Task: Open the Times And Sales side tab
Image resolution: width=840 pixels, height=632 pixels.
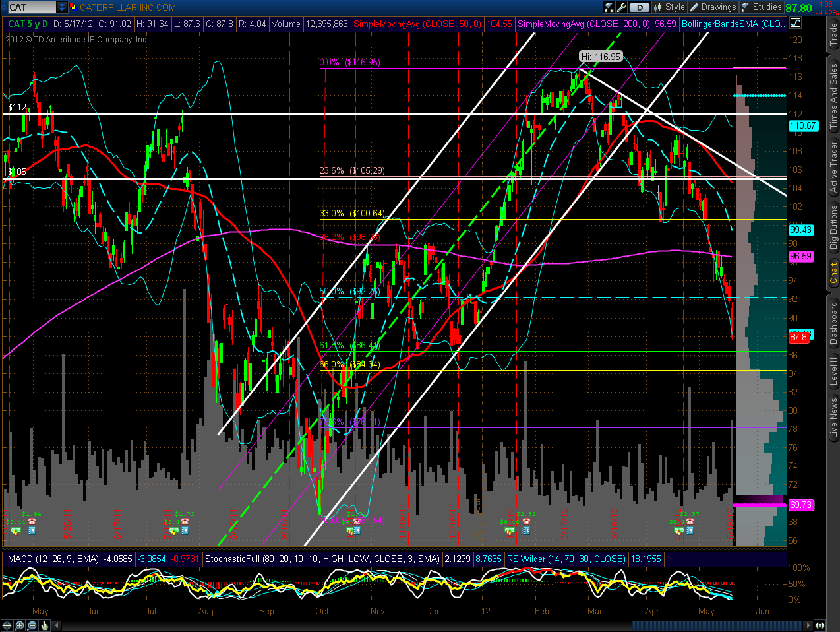Action: pyautogui.click(x=833, y=96)
